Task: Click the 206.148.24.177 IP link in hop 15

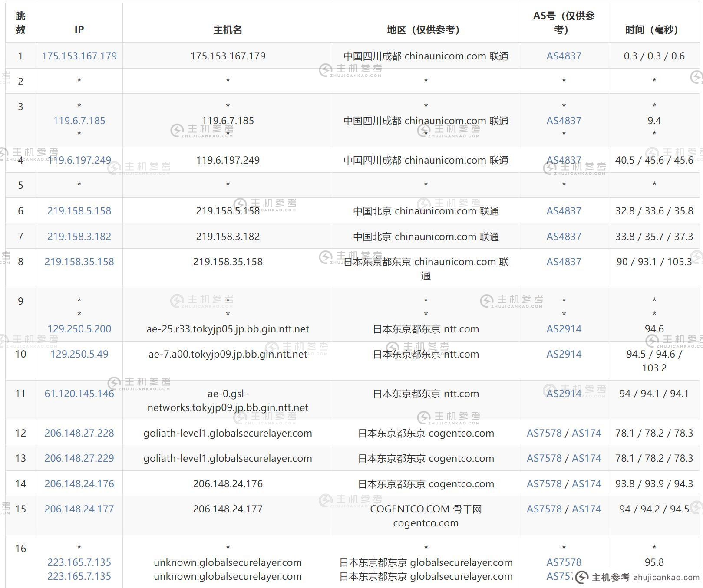Action: (79, 509)
